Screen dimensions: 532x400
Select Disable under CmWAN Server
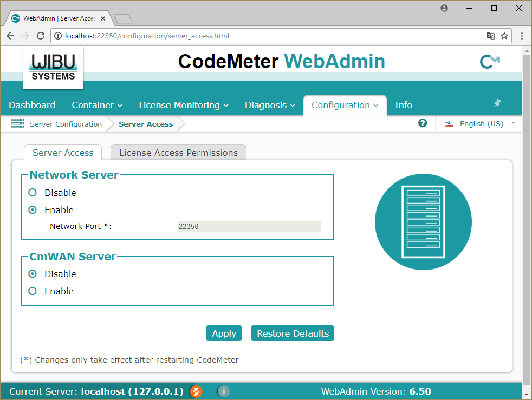pos(33,273)
